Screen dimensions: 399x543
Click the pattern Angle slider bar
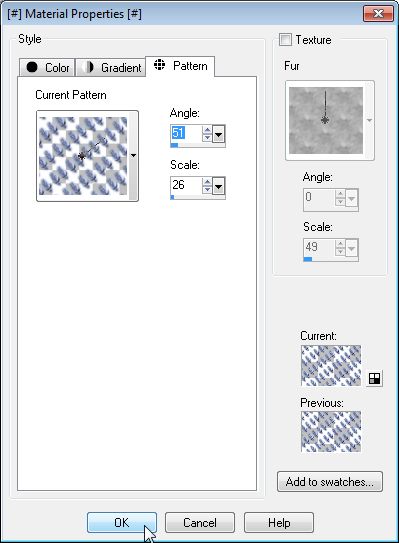click(x=198, y=145)
